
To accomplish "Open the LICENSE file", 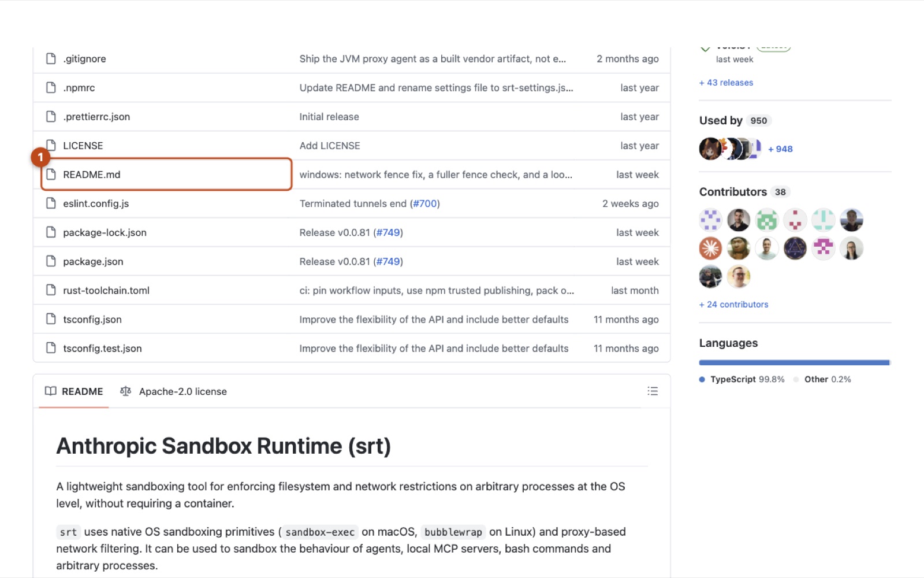I will (x=83, y=146).
